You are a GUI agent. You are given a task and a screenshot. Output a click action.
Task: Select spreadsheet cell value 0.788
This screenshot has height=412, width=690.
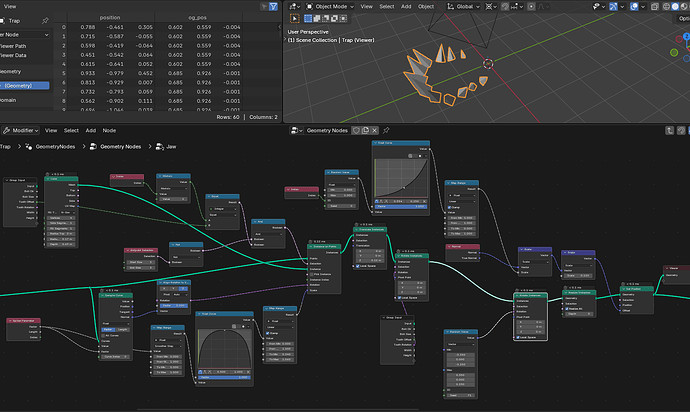(x=88, y=27)
